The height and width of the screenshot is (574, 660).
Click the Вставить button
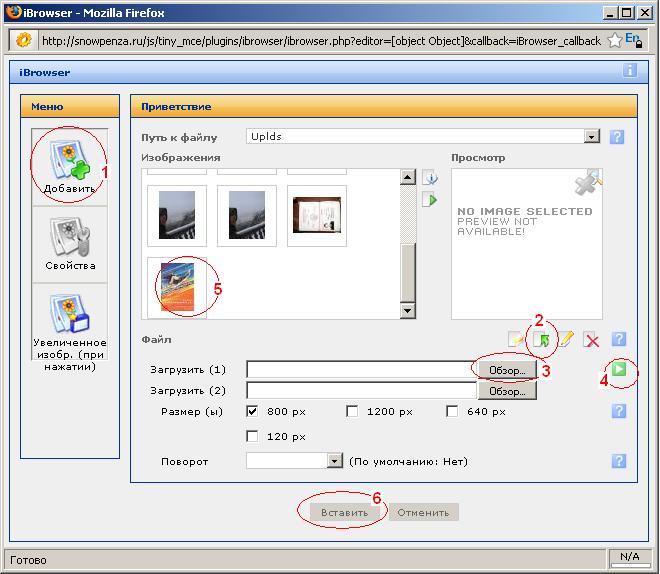pyautogui.click(x=344, y=512)
